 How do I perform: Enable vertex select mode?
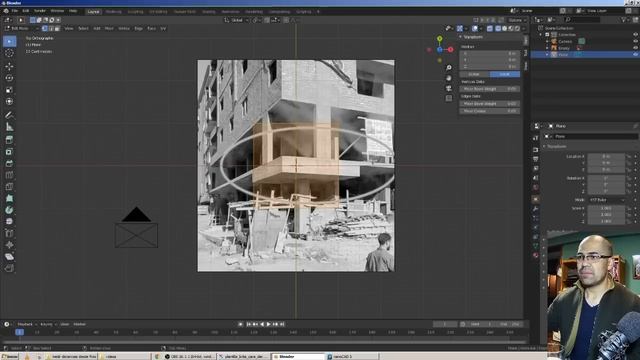pyautogui.click(x=45, y=29)
